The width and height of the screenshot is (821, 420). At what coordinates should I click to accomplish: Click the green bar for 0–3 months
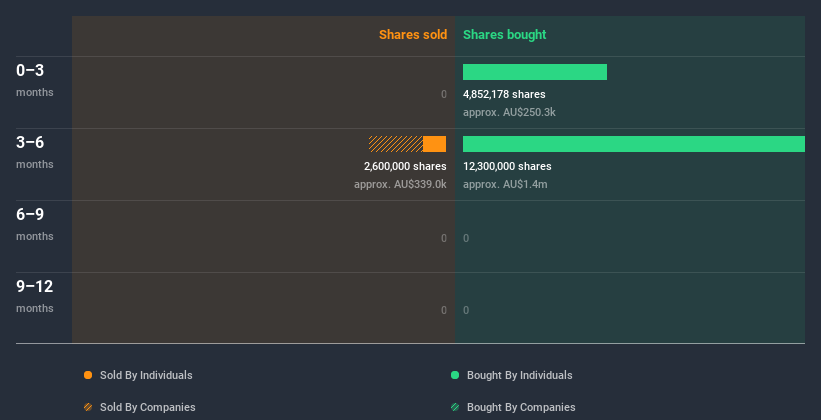(x=535, y=72)
